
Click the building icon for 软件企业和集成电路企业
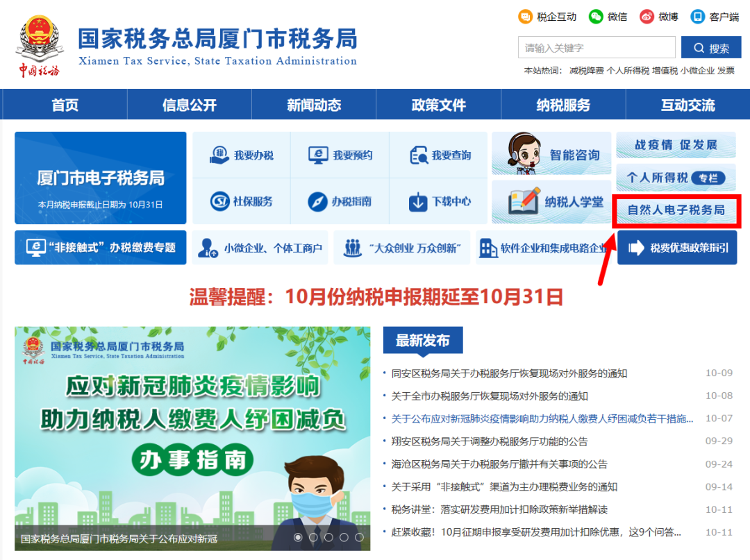click(488, 248)
